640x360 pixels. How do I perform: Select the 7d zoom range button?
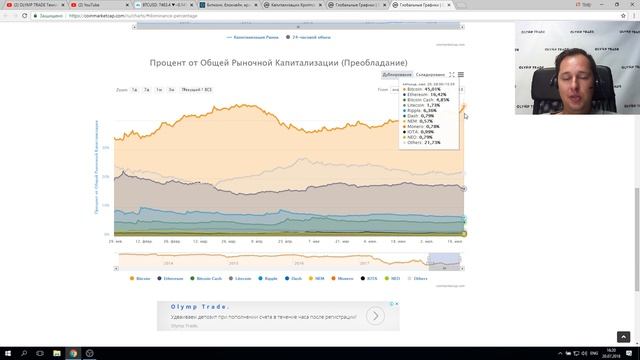(x=147, y=90)
